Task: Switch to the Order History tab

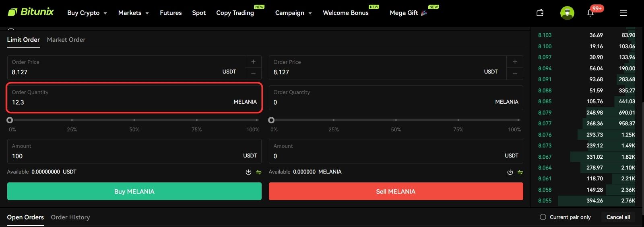Action: coord(70,217)
